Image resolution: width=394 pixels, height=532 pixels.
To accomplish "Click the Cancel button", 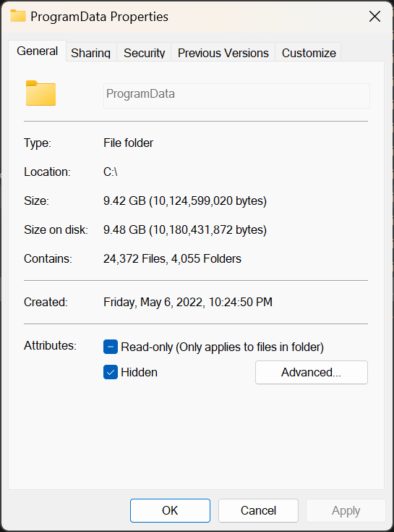I will (x=258, y=510).
